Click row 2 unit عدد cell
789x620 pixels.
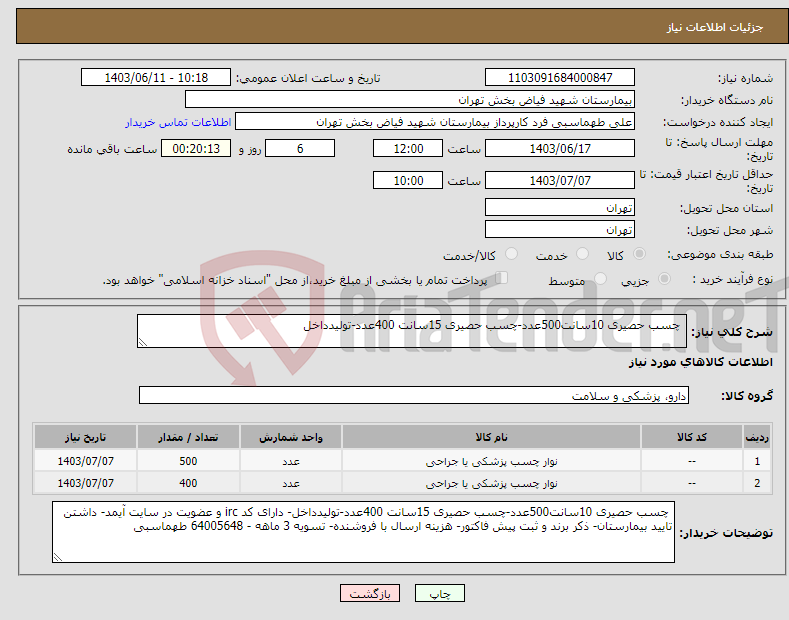(291, 483)
